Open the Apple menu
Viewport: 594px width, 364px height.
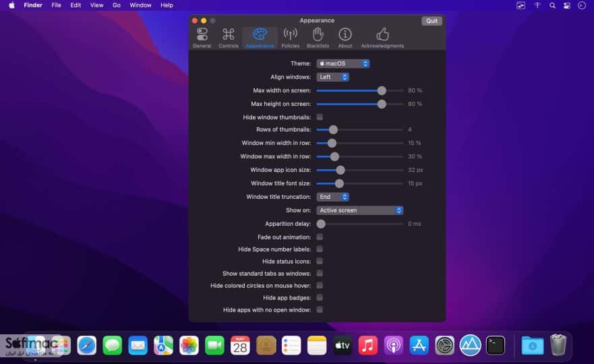11,5
